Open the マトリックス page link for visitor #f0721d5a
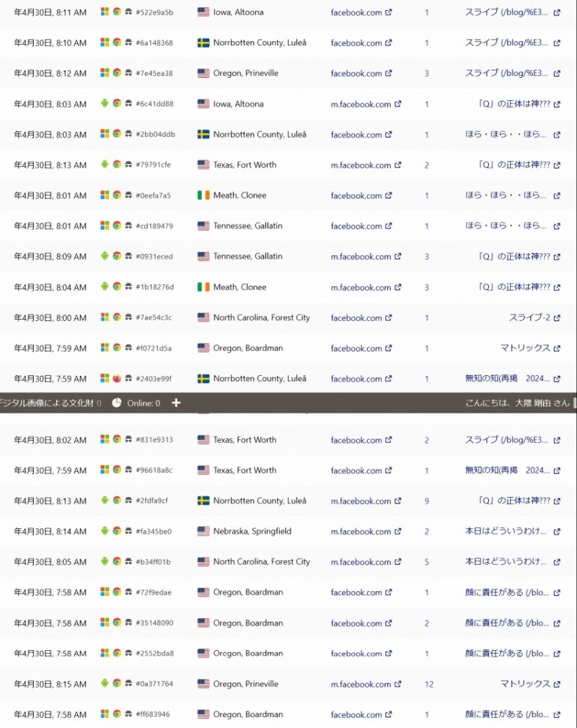The image size is (577, 728). pos(525,348)
